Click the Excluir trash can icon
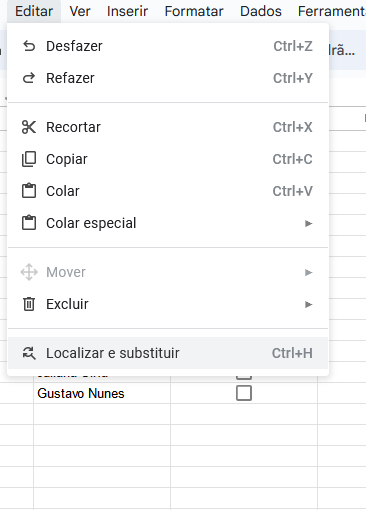Screen dimensions: 366x510 tap(29, 304)
